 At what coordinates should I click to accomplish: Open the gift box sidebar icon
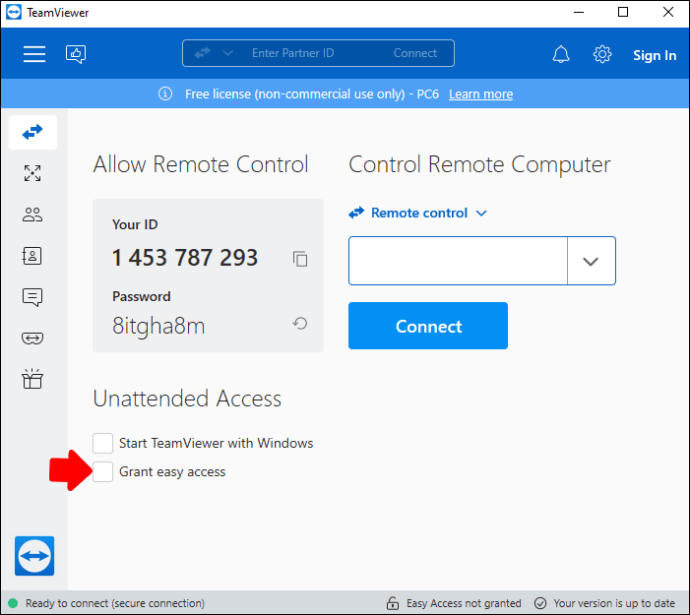click(32, 379)
